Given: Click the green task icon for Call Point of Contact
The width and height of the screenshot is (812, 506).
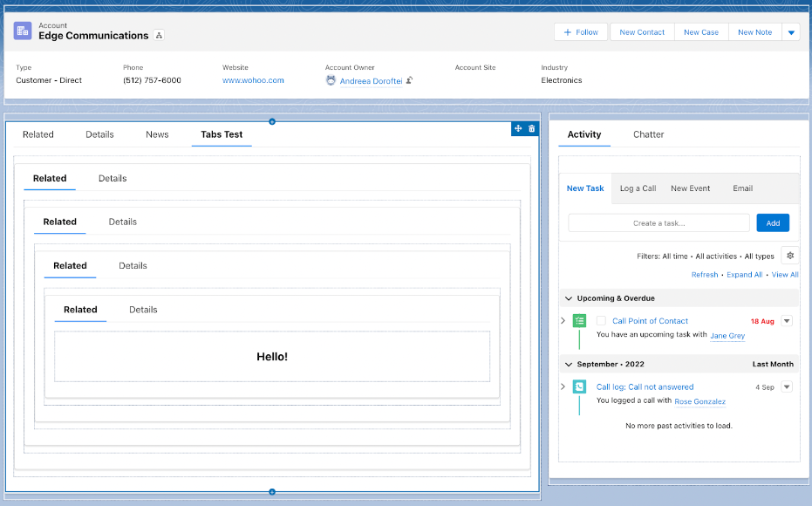Looking at the screenshot, I should pos(579,320).
